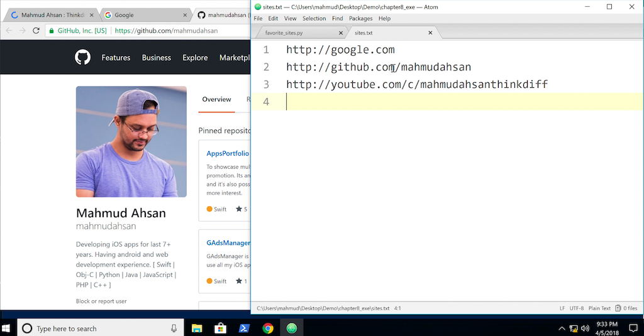Switch to the Mahmud Ahsan Thinkdiff browser tab
Image resolution: width=644 pixels, height=336 pixels.
tap(52, 15)
